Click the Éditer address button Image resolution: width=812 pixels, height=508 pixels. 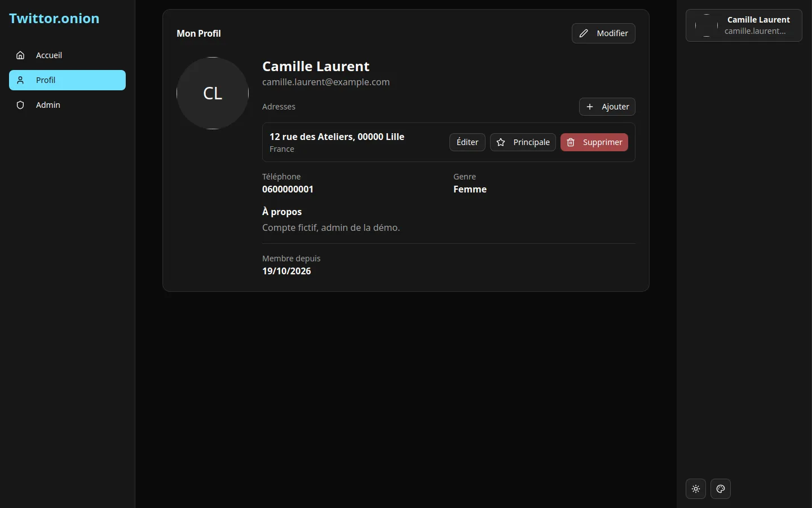point(467,142)
